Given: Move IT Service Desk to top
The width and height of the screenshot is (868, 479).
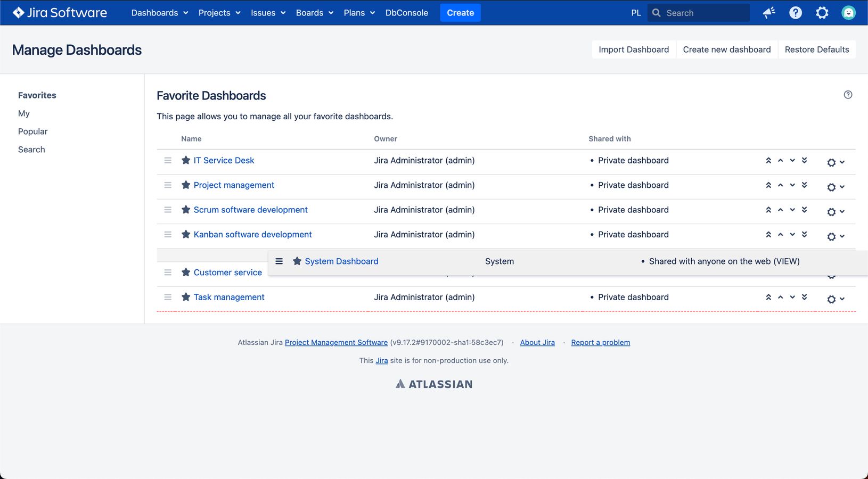Looking at the screenshot, I should click(768, 160).
